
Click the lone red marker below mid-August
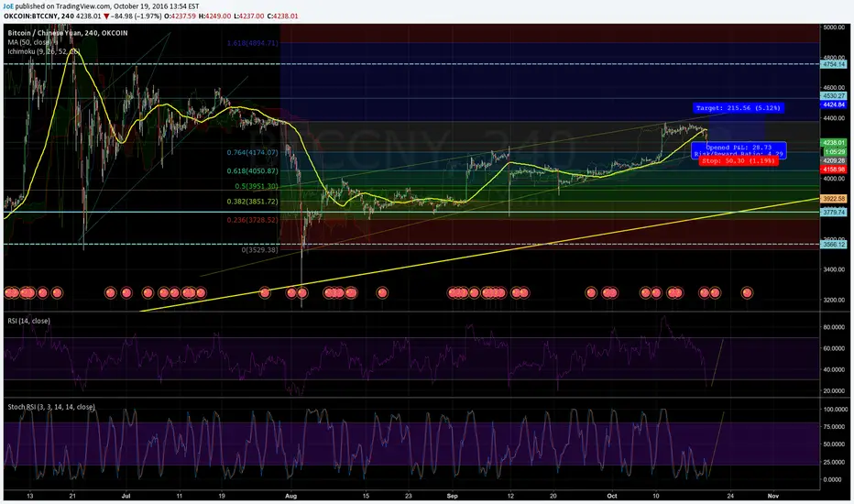pyautogui.click(x=382, y=292)
